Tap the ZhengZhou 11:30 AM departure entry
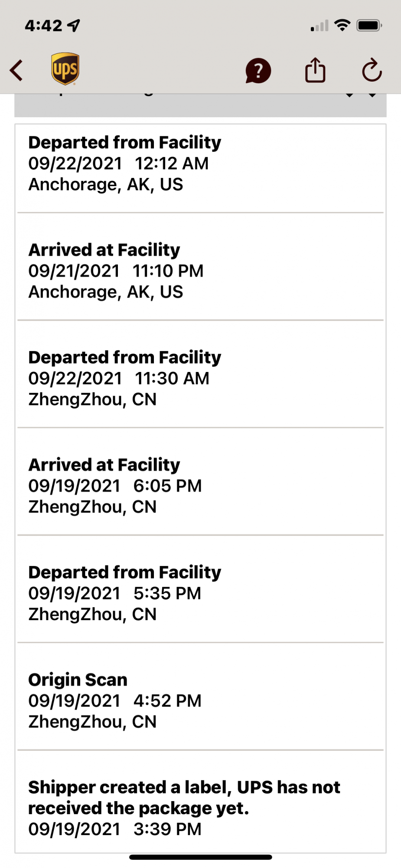The width and height of the screenshot is (401, 868). (x=200, y=378)
